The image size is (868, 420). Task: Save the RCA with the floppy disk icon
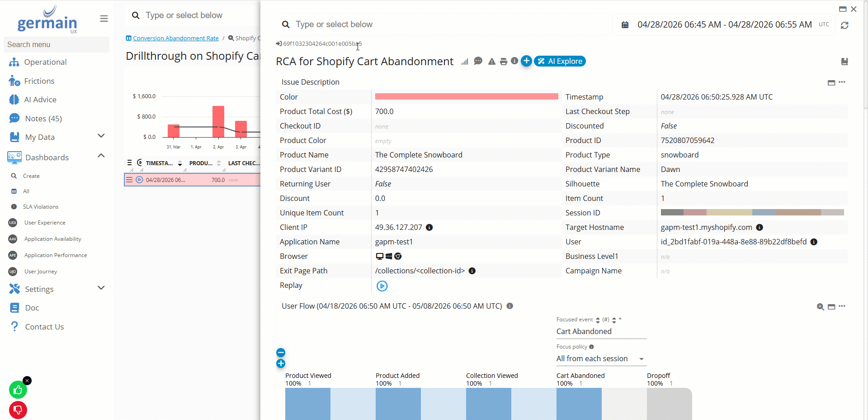tap(844, 62)
